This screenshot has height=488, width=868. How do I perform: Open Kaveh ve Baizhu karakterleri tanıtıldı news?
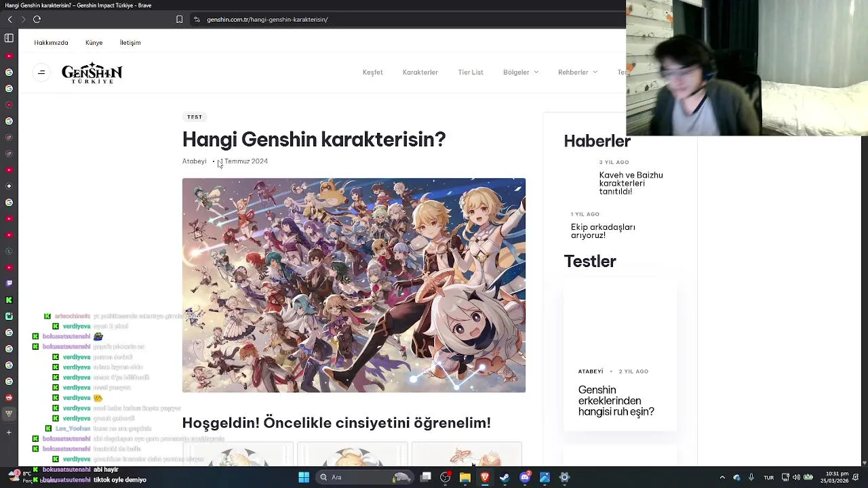[x=631, y=183]
